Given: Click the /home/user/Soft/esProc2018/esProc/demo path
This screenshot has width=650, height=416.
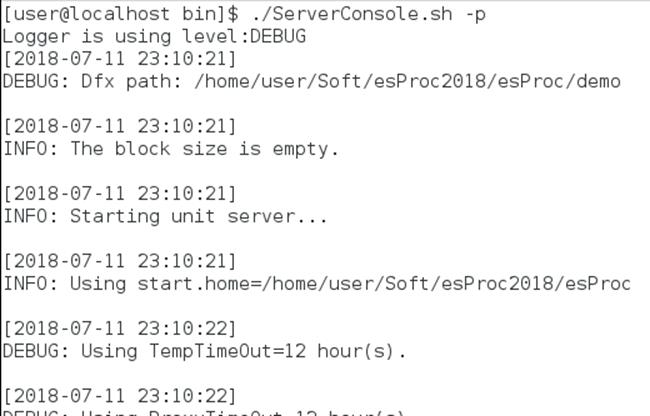Looking at the screenshot, I should pos(407,81).
